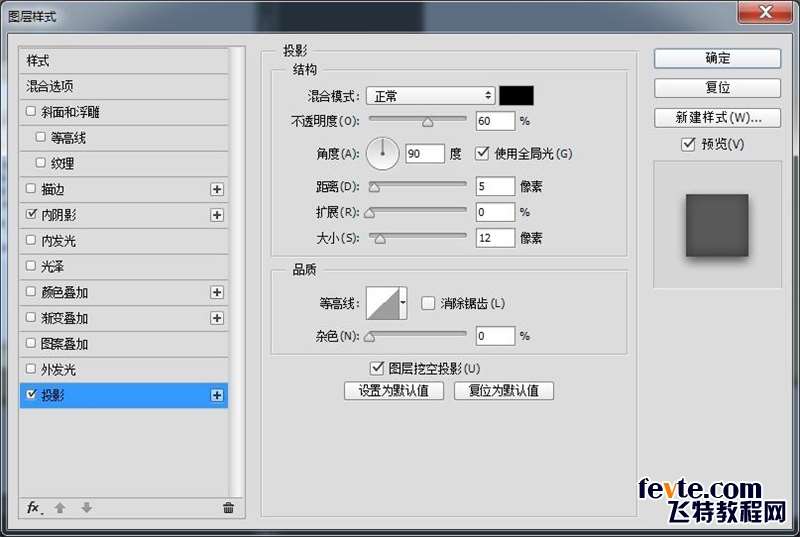Image resolution: width=800 pixels, height=537 pixels.
Task: Enable 消除锯齿 checkbox
Action: pyautogui.click(x=428, y=303)
